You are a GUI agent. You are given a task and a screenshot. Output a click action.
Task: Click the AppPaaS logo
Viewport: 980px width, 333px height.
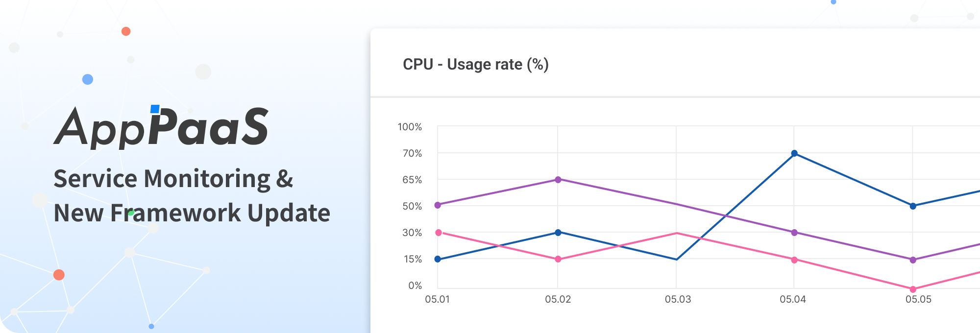click(x=161, y=127)
